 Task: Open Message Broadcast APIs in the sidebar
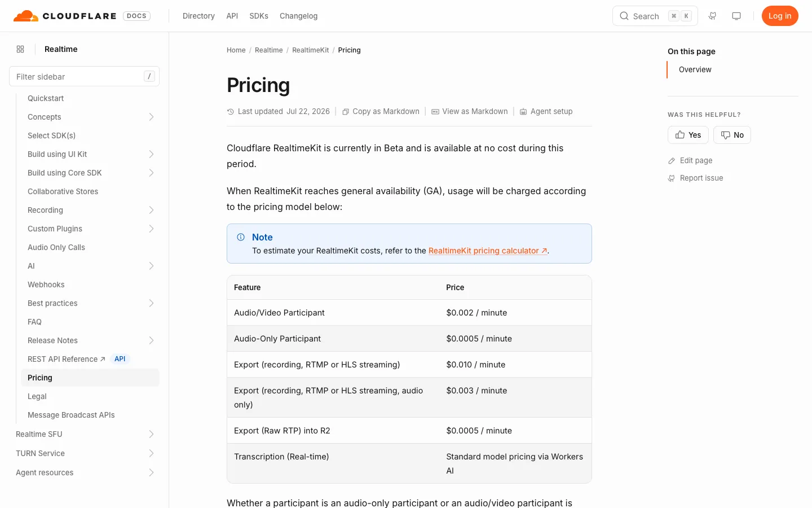click(x=71, y=415)
